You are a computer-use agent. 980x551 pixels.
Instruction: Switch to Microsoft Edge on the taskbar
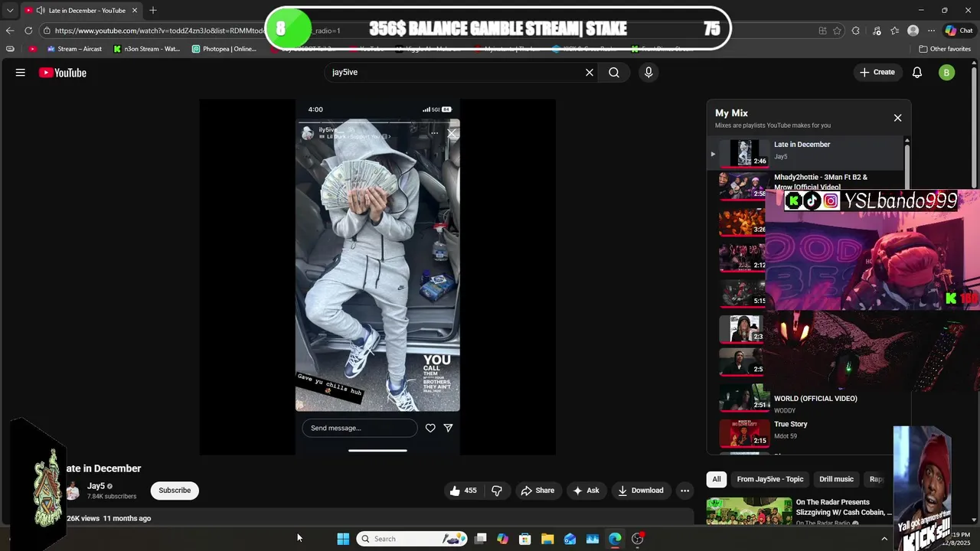(615, 539)
